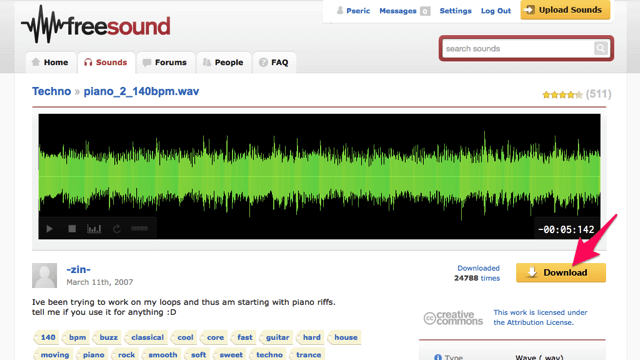
Task: Click the Creative Commons logo
Action: pos(453,318)
